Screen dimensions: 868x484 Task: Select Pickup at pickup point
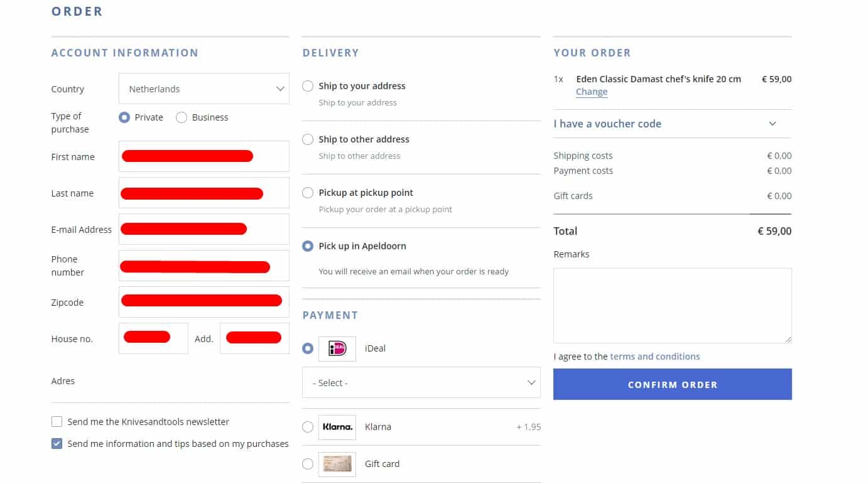[308, 193]
